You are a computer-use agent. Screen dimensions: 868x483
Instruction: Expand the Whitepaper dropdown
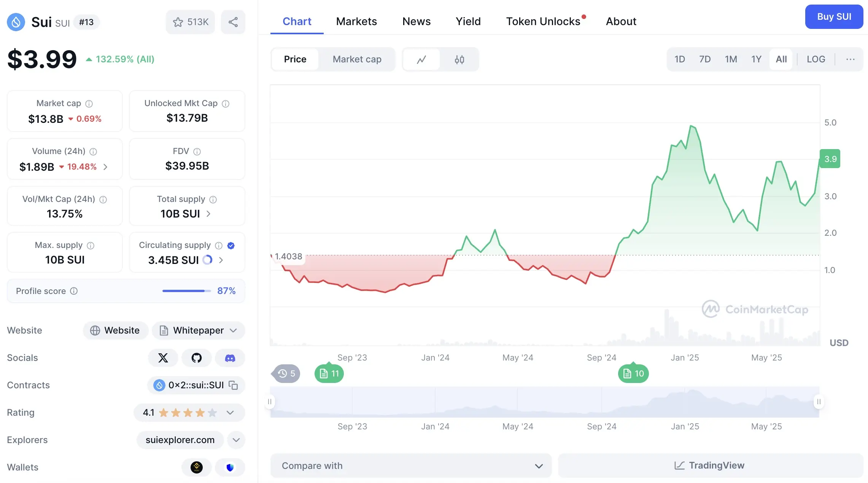click(199, 330)
